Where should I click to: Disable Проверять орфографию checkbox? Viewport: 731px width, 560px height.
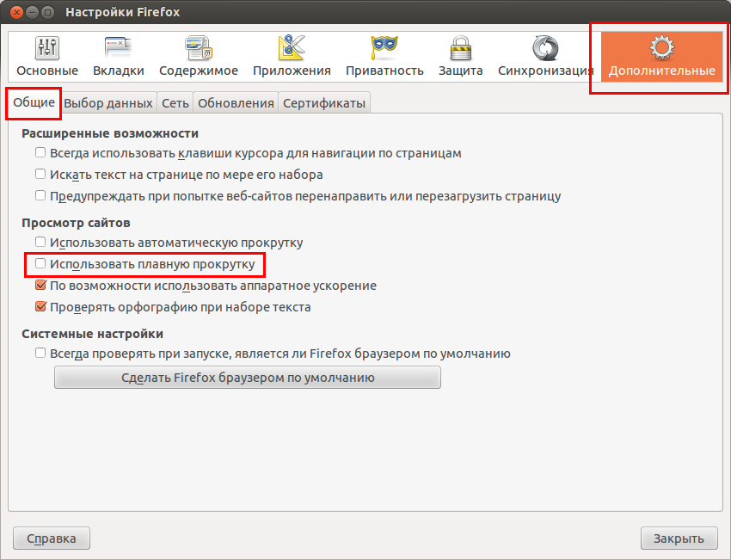(x=40, y=306)
